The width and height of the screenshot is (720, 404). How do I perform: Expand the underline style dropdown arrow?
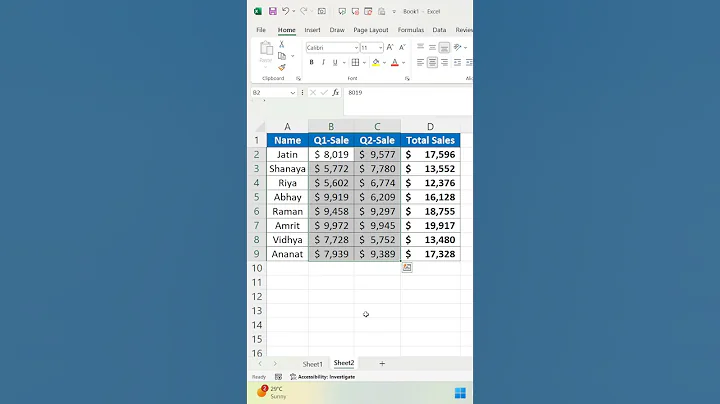343,62
